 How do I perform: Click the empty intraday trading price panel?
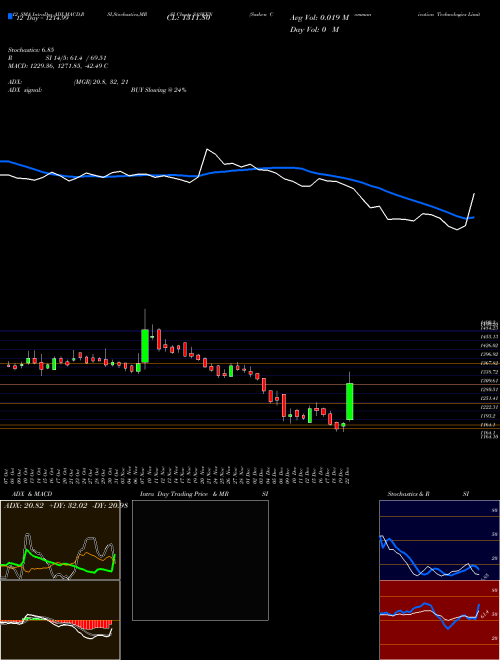pos(200,560)
